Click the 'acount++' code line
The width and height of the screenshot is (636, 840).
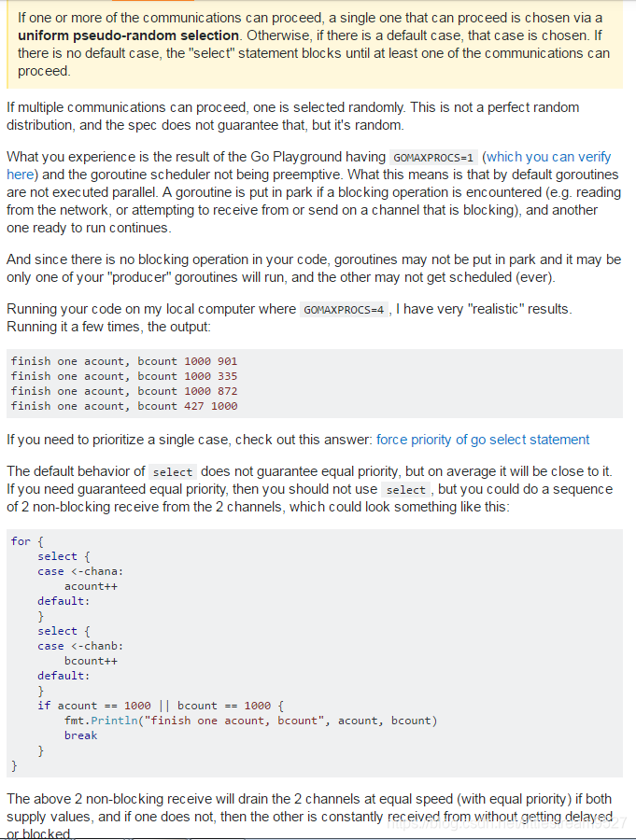(91, 587)
